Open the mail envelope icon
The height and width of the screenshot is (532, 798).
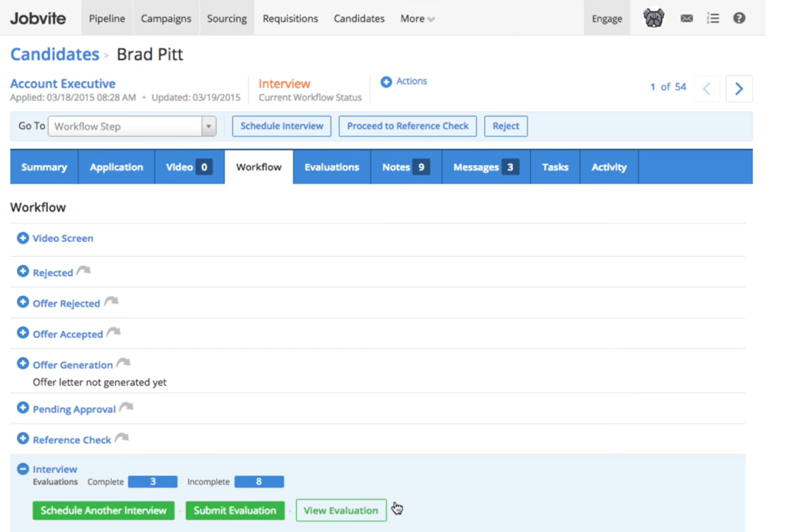pos(686,18)
